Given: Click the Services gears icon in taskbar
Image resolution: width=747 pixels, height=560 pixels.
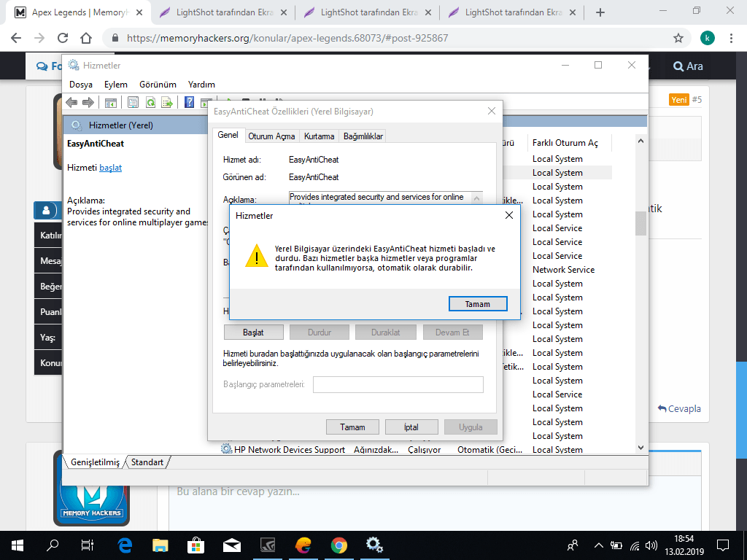Looking at the screenshot, I should 374,545.
